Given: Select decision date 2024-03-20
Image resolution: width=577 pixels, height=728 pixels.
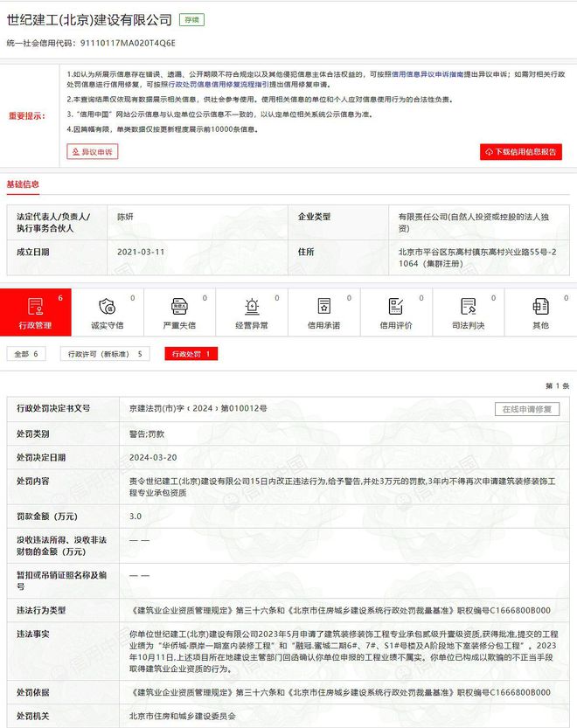Looking at the screenshot, I should point(153,457).
